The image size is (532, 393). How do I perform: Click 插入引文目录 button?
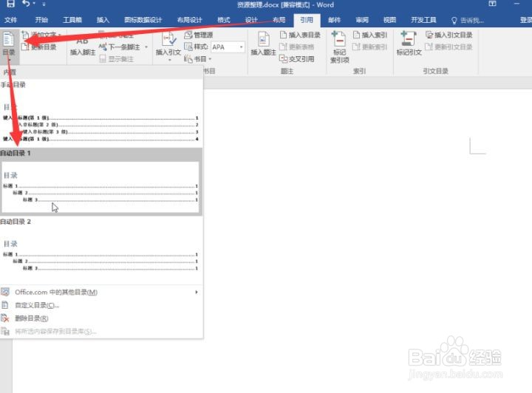[449, 35]
